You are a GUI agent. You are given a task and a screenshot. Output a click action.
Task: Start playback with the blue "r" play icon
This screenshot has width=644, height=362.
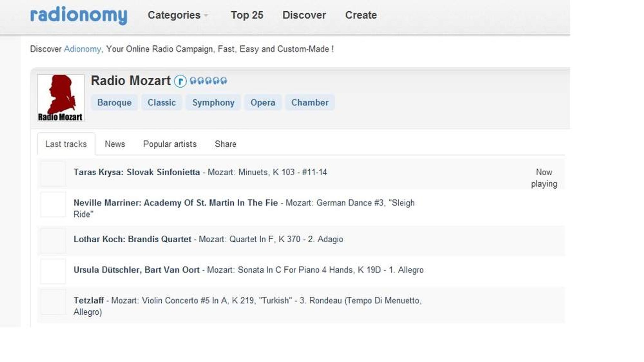pos(181,81)
